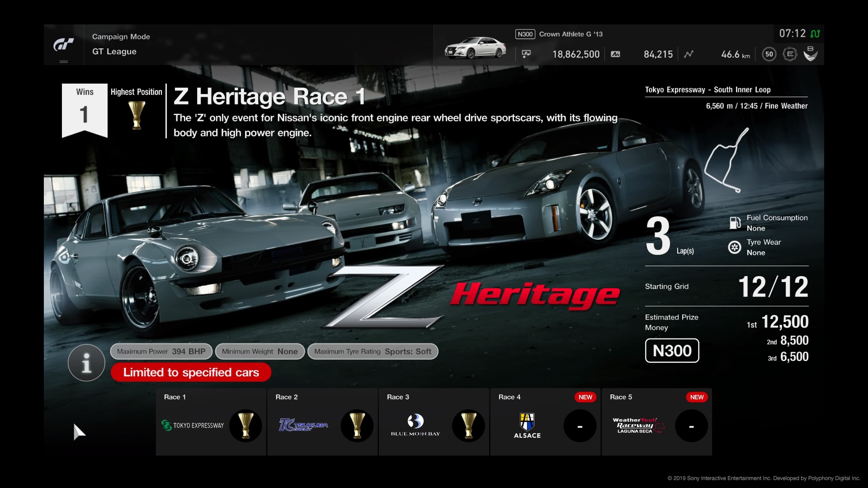Viewport: 868px width, 488px height.
Task: Click the 84,215 mileage points value
Action: [658, 55]
